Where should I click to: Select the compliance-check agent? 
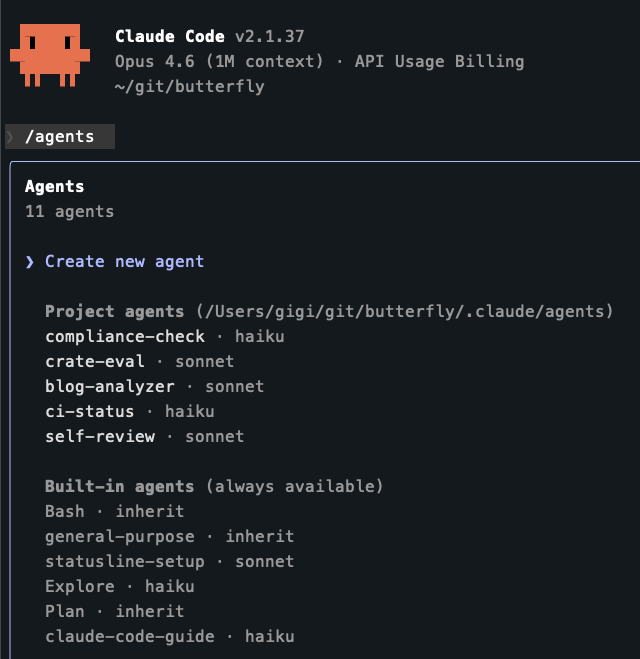[x=125, y=337]
